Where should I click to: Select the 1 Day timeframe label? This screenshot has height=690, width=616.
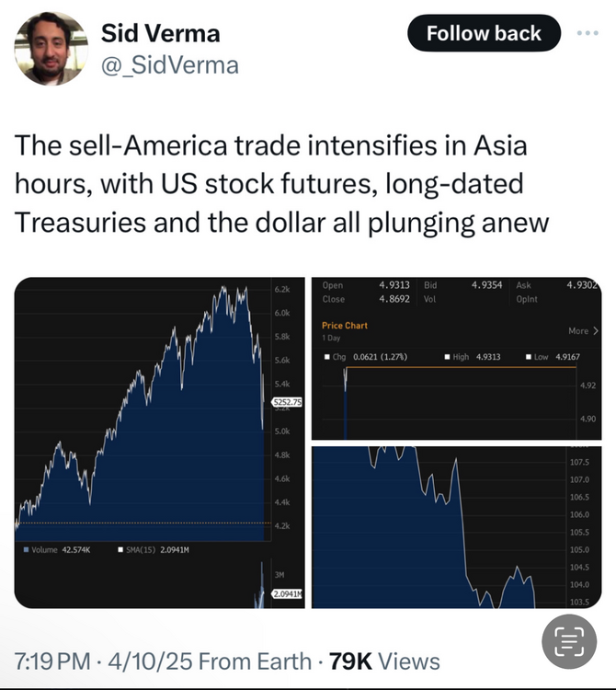[331, 339]
